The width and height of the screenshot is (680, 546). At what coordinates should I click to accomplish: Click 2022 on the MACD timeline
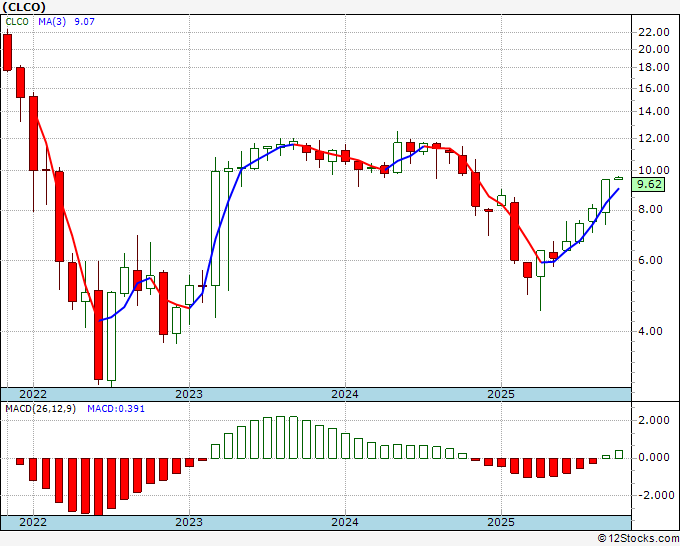coord(33,522)
